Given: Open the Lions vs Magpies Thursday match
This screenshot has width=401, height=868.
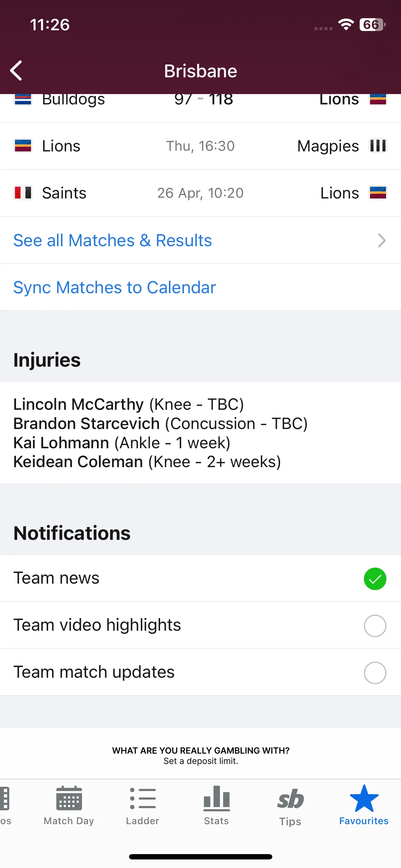Looking at the screenshot, I should click(x=200, y=146).
